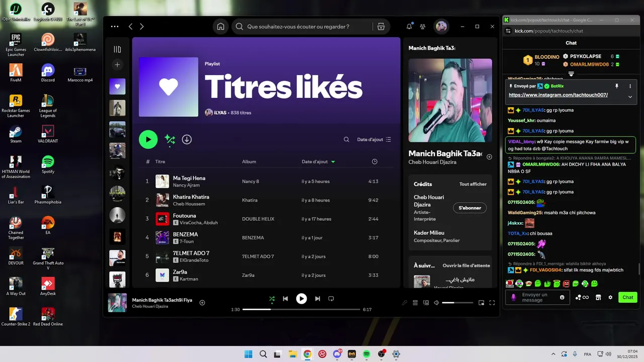644x362 pixels.
Task: Open the Spotify Home page icon
Action: [x=220, y=27]
